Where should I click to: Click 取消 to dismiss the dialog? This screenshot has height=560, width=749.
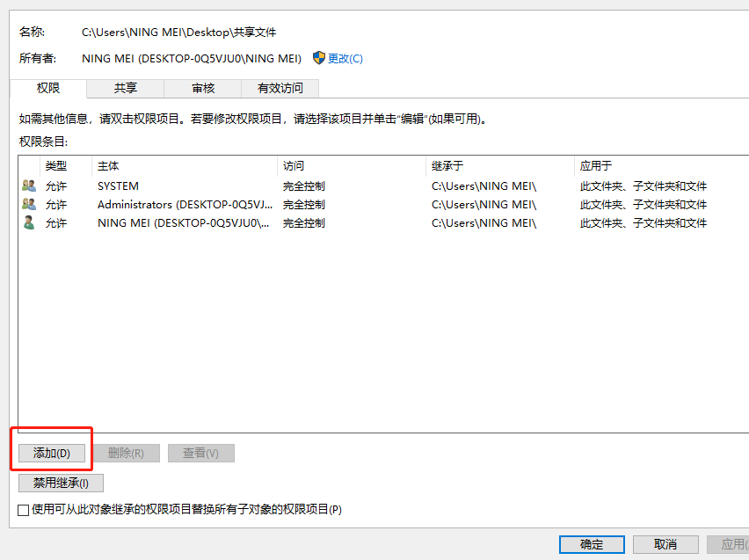665,544
